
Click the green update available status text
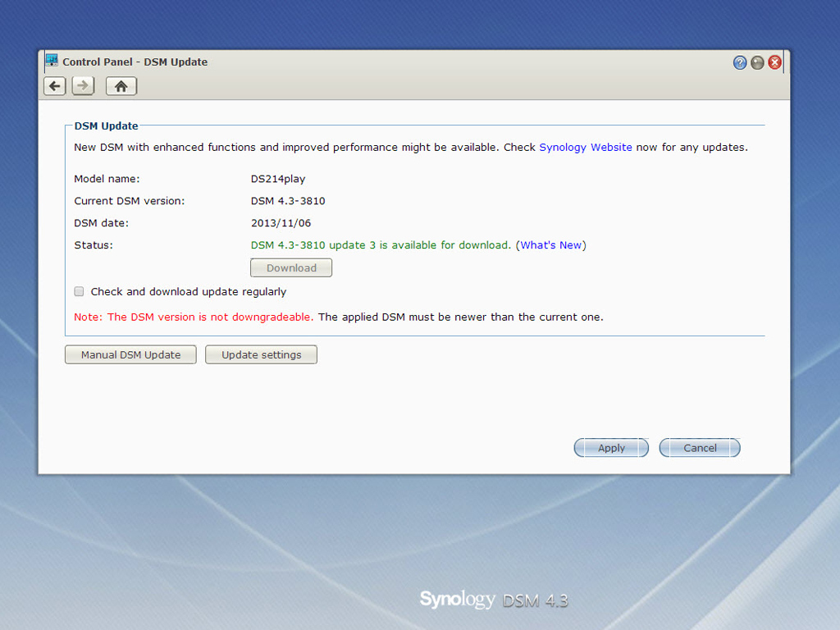tap(381, 244)
